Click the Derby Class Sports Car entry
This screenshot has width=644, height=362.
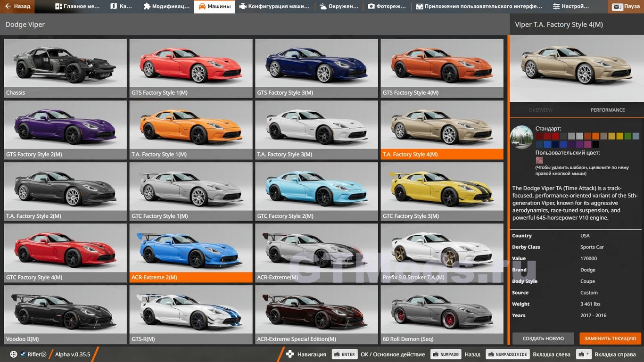pos(577,247)
